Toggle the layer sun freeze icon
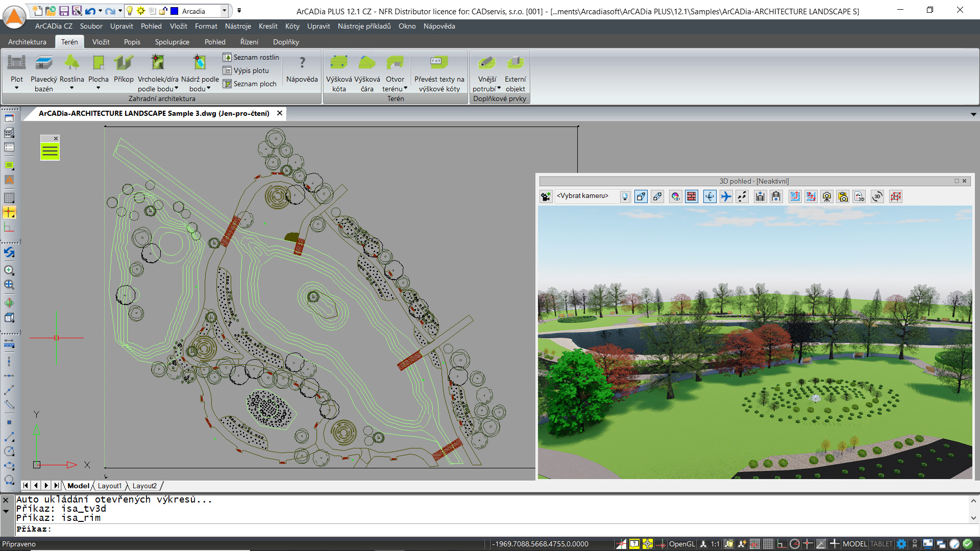Image resolution: width=980 pixels, height=551 pixels. pos(141,11)
